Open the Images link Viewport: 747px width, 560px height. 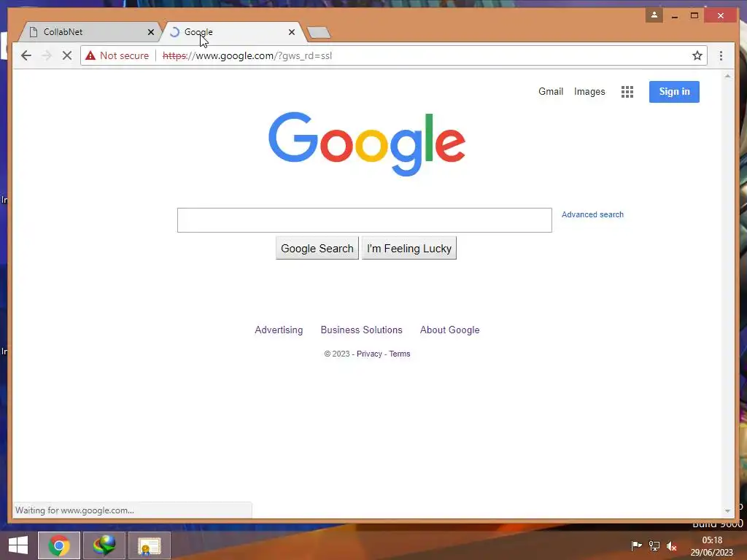589,91
